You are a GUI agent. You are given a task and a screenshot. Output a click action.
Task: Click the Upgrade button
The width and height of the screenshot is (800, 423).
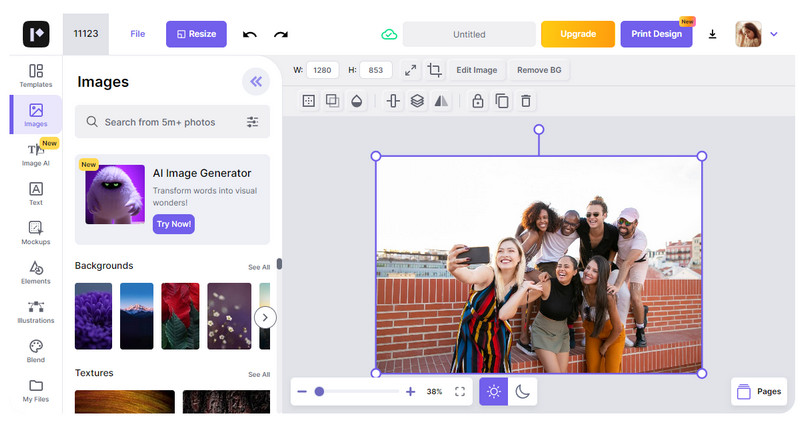point(578,34)
